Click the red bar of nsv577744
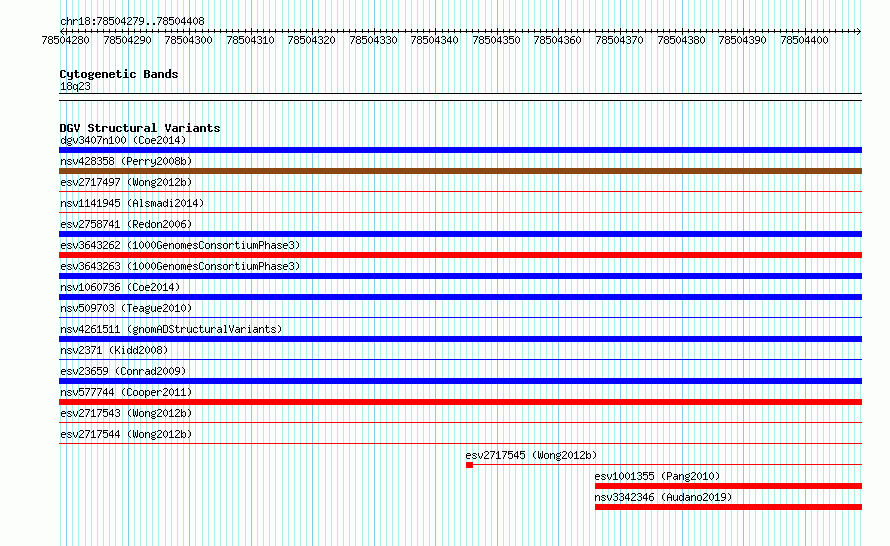Viewport: 890px width, 546px height. pyautogui.click(x=460, y=402)
